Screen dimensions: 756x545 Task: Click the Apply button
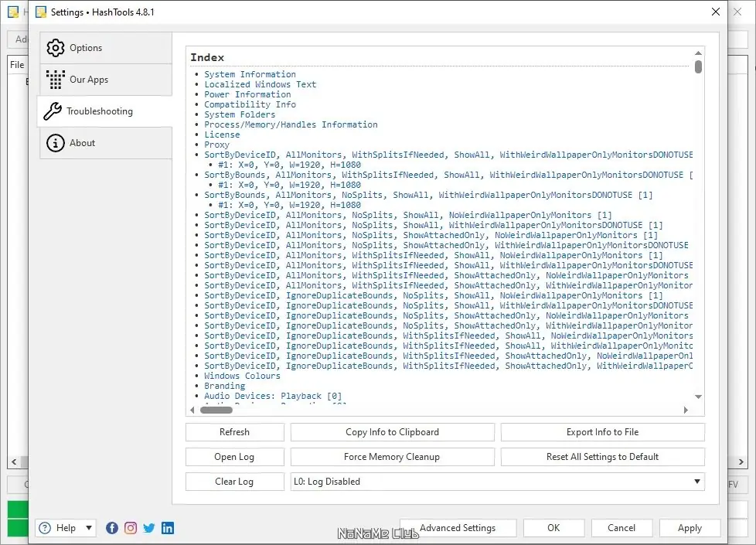[x=690, y=528]
